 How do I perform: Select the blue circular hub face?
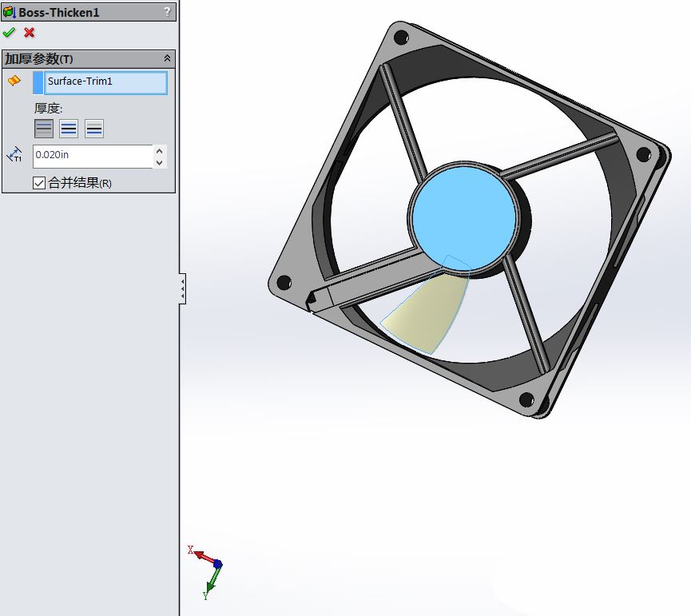pos(463,218)
